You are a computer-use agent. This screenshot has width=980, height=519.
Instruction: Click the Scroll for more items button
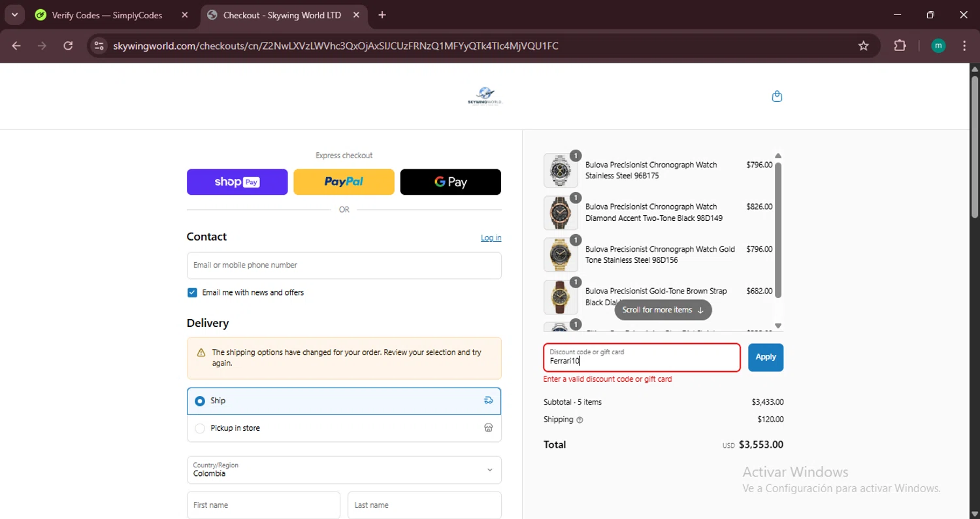point(663,310)
